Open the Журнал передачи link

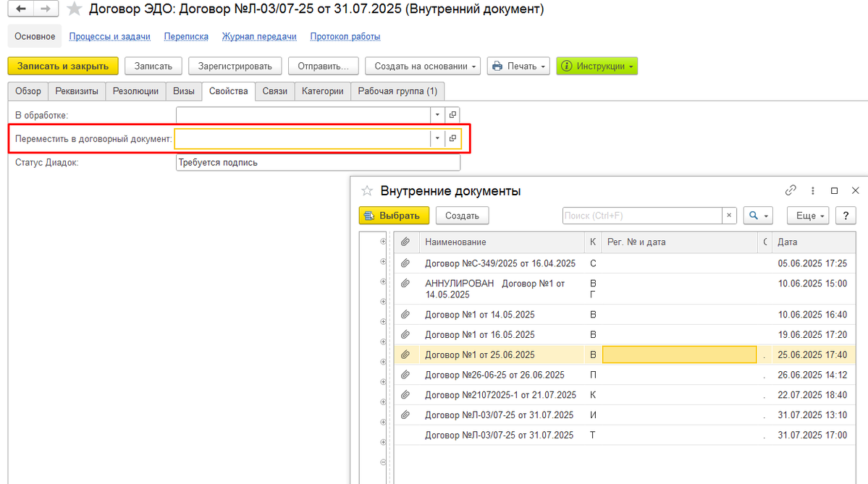click(x=259, y=36)
